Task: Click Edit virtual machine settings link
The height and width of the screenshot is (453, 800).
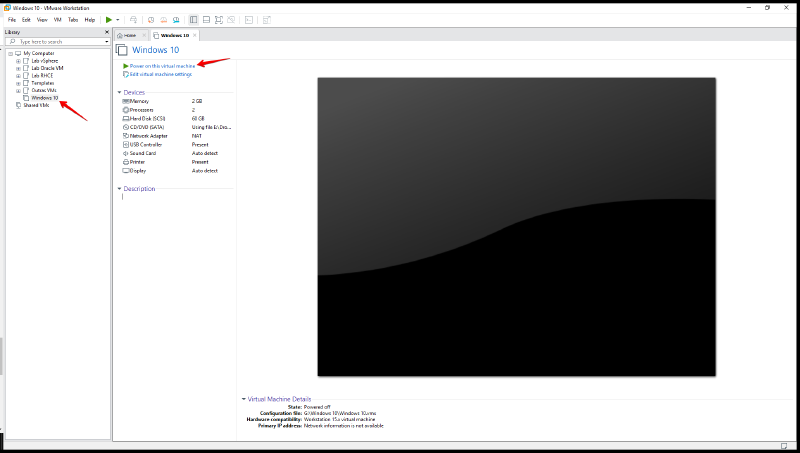Action: (x=160, y=74)
